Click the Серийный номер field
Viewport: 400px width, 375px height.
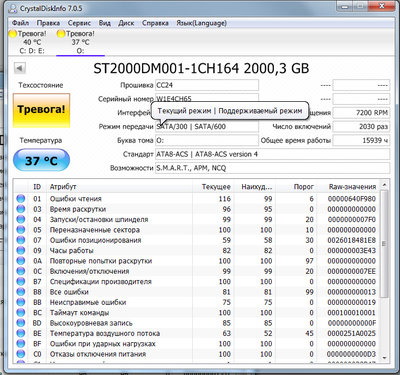point(207,99)
